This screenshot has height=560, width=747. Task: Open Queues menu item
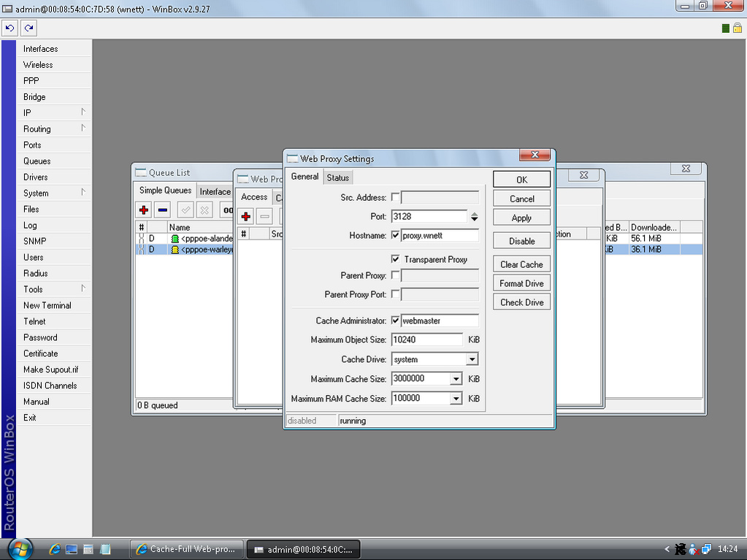[x=54, y=161]
